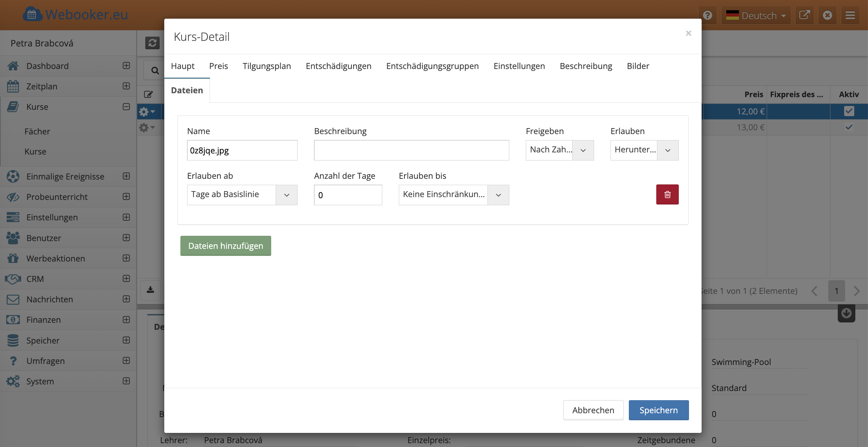The width and height of the screenshot is (868, 447).
Task: Open the Finanzen sidebar item
Action: tap(44, 320)
